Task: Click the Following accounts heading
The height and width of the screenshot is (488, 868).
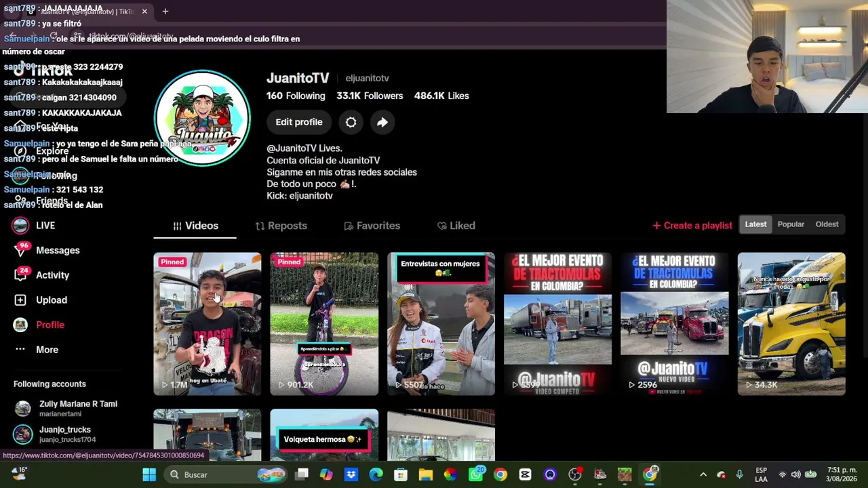Action: pos(50,384)
